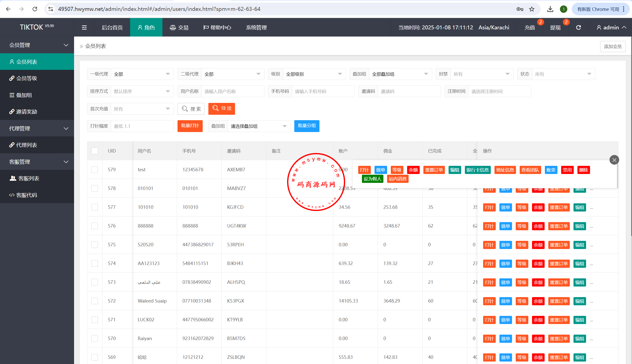Collapse the 代理管理 sidebar group
The image size is (632, 364).
click(x=37, y=129)
